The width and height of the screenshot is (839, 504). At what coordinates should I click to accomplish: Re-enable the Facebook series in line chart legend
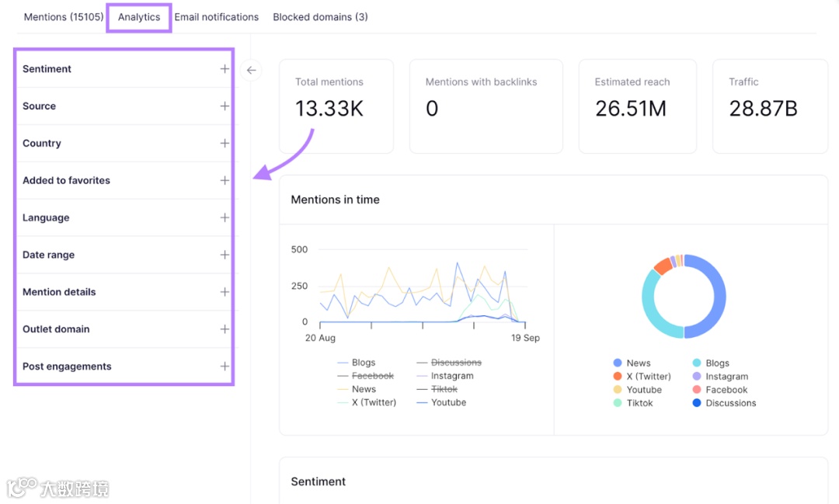pyautogui.click(x=365, y=376)
